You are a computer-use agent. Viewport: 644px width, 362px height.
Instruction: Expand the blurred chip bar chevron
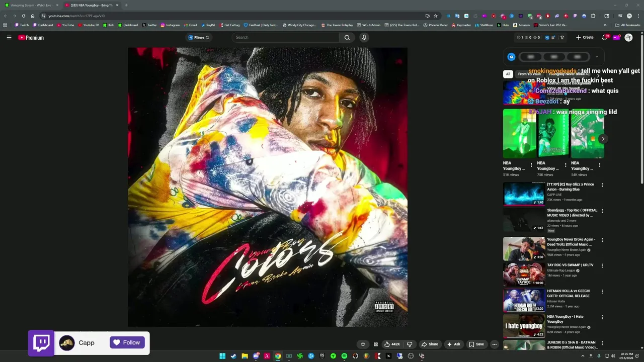point(597,57)
